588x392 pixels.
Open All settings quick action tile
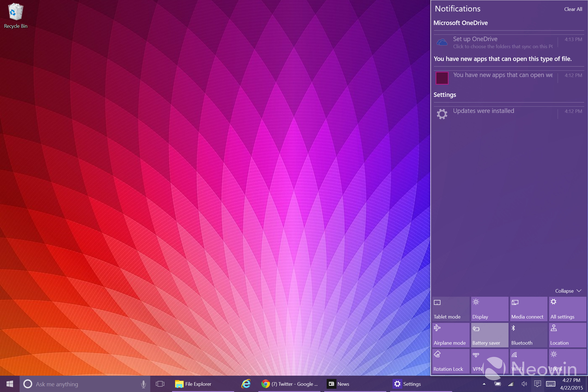coord(567,309)
